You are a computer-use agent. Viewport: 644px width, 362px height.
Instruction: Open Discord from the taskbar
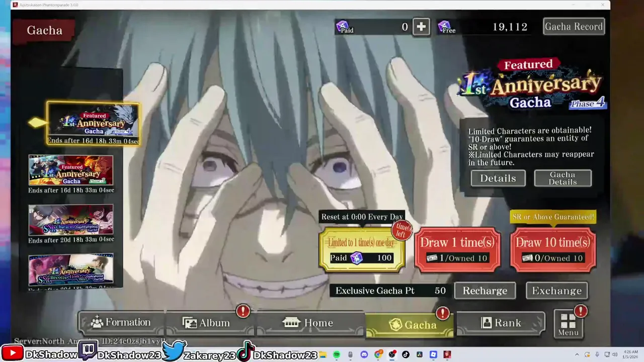pos(364,354)
